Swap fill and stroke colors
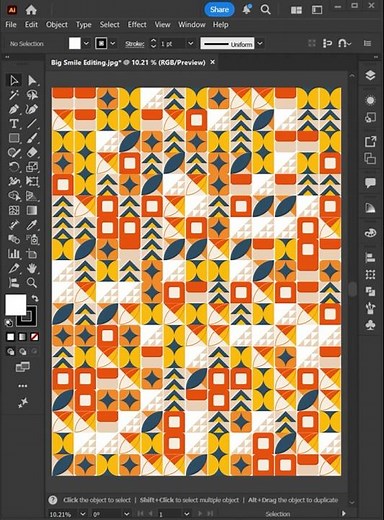This screenshot has height=520, width=384. (x=35, y=298)
